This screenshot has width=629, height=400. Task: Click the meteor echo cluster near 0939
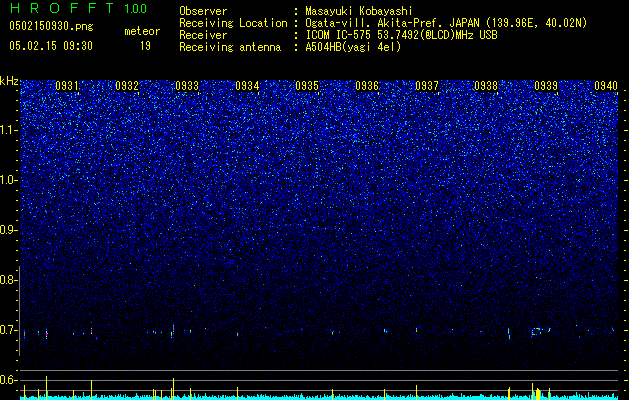(540, 331)
